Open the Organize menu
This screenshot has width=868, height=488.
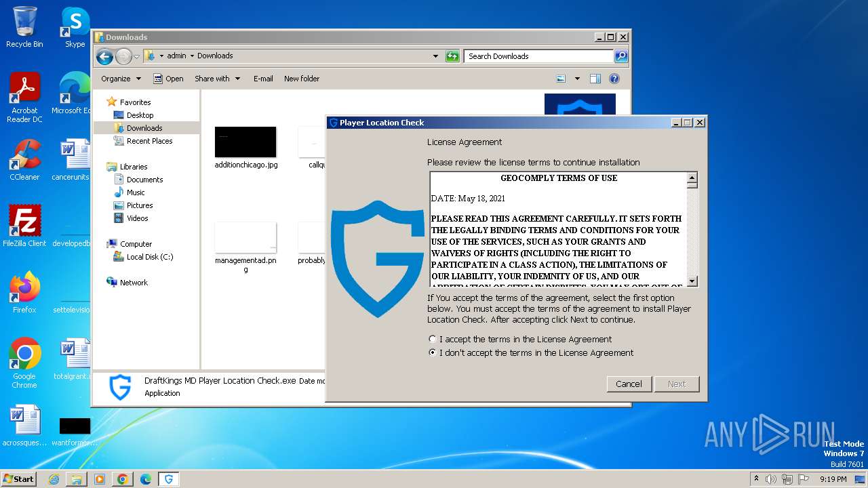click(x=121, y=79)
